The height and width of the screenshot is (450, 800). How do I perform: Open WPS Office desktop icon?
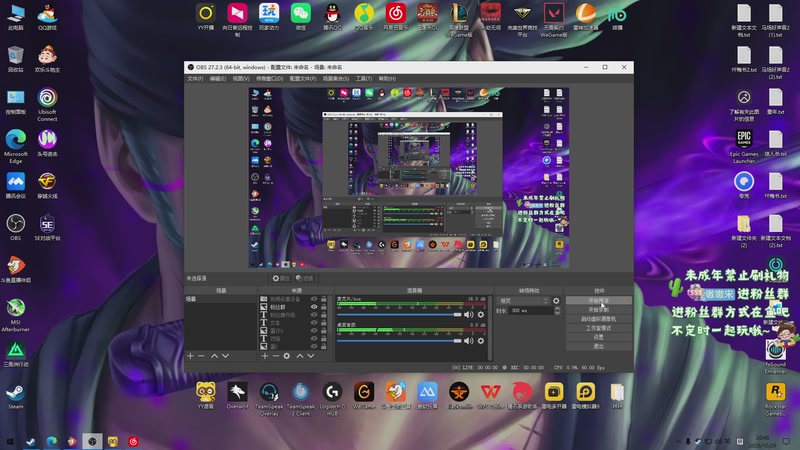coord(490,395)
